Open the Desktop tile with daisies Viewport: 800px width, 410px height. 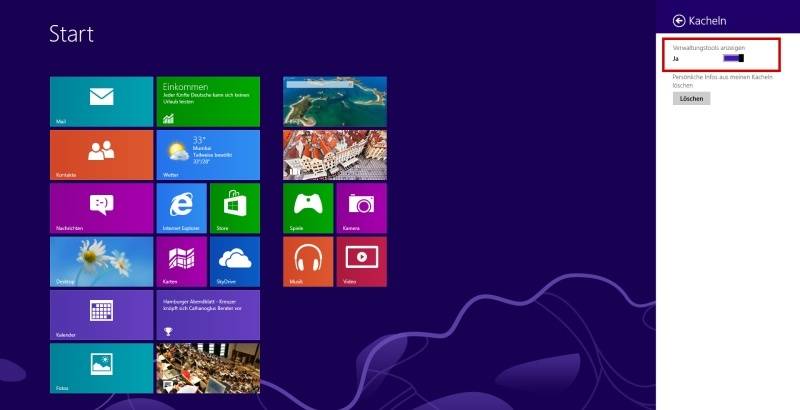pyautogui.click(x=102, y=262)
